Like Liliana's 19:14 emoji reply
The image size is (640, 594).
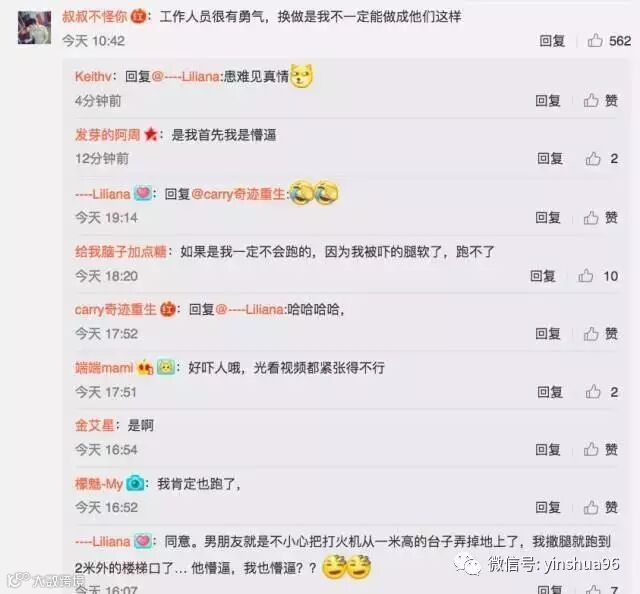[x=591, y=218]
